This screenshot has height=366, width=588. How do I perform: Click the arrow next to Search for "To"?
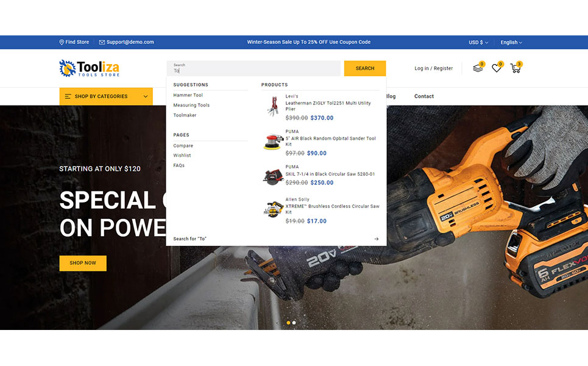click(376, 239)
